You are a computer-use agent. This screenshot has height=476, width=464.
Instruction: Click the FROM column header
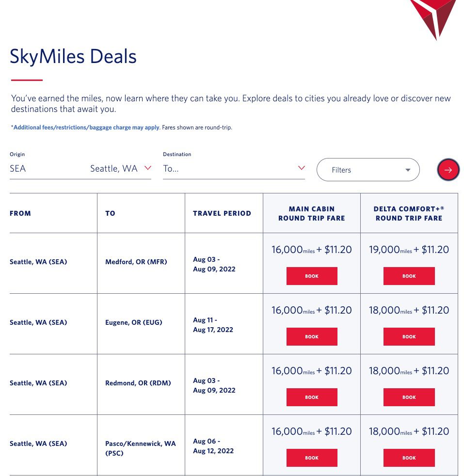pyautogui.click(x=20, y=213)
